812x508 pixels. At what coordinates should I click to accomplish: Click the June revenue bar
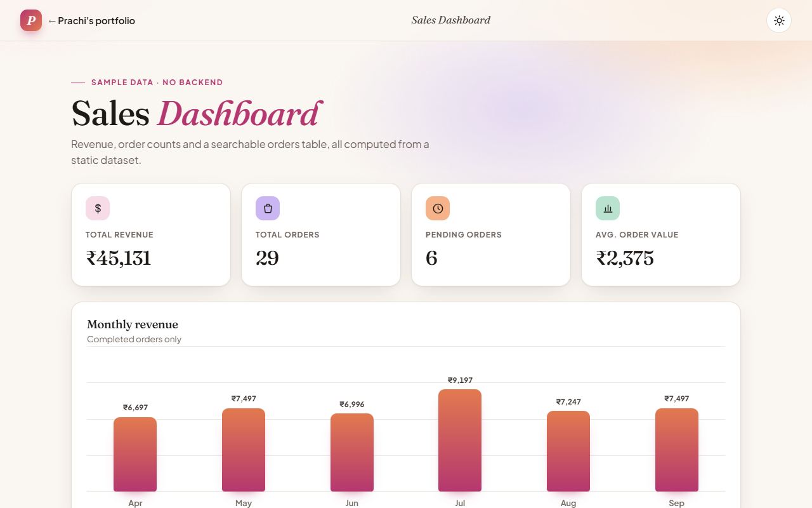(x=352, y=453)
